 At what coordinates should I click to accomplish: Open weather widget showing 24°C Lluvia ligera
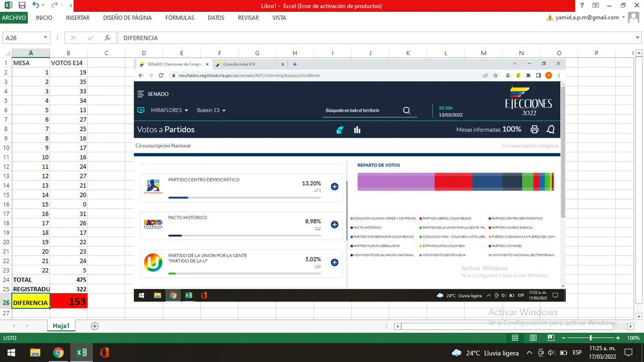[x=485, y=353]
